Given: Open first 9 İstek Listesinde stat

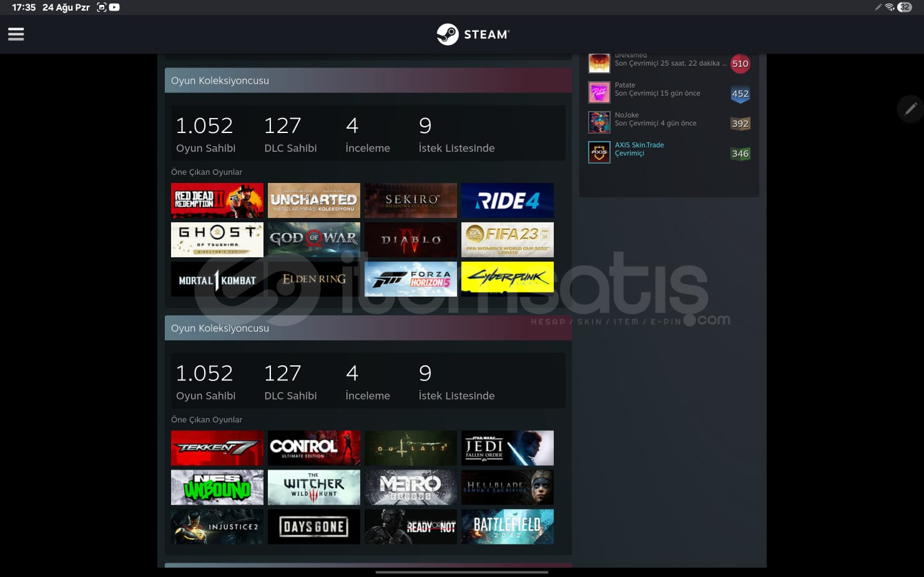Looking at the screenshot, I should [x=456, y=134].
